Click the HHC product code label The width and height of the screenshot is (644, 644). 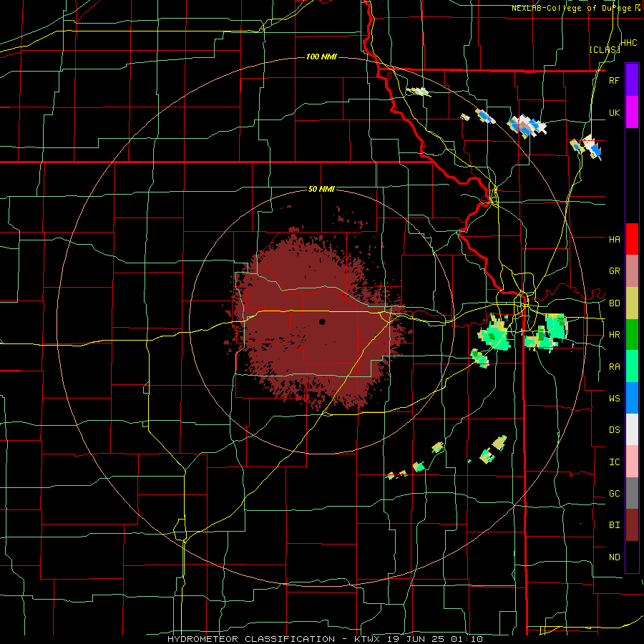(x=628, y=43)
